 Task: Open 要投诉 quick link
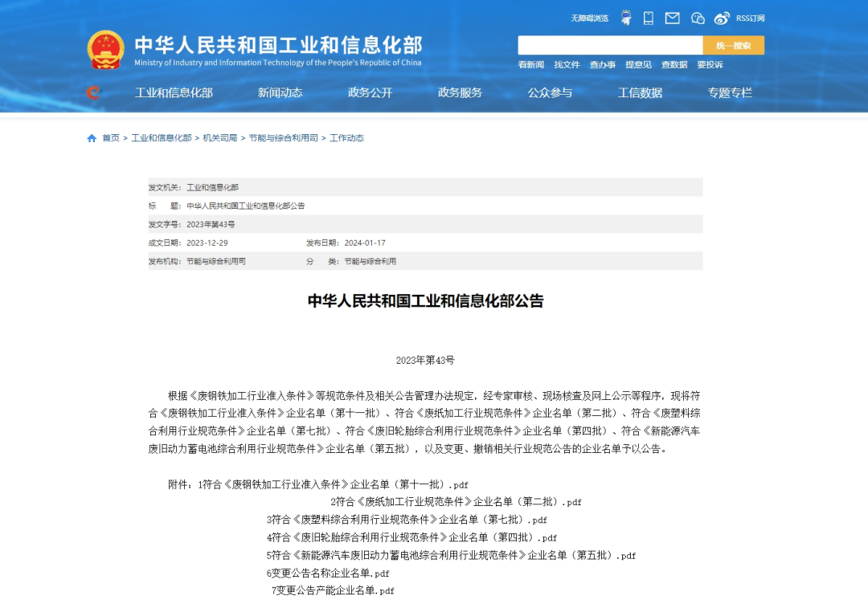coord(710,65)
